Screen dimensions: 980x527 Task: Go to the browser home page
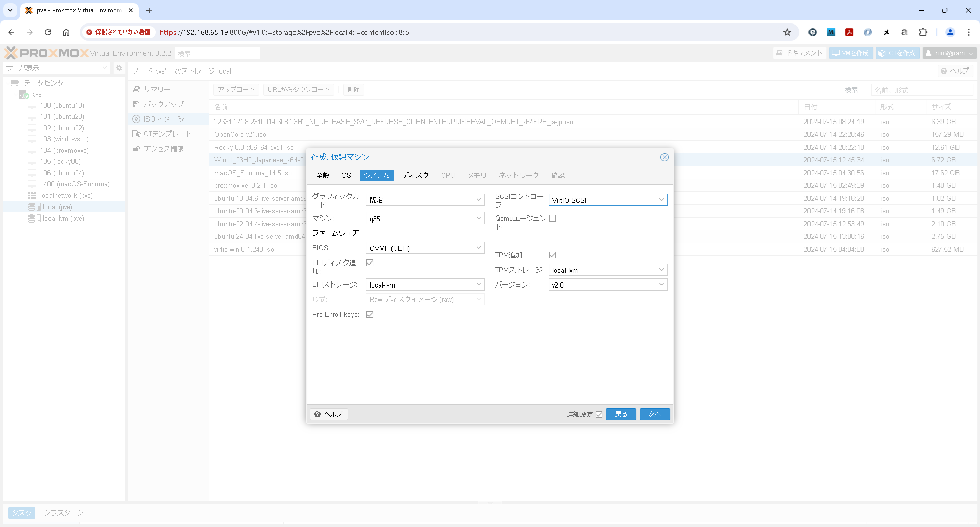click(x=66, y=32)
